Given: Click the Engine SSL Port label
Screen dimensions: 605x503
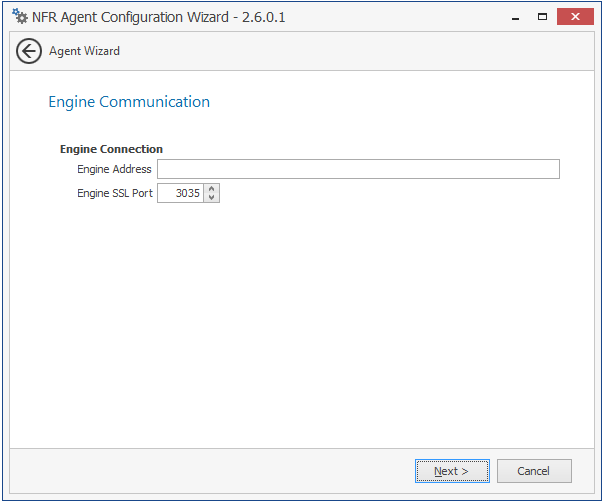Looking at the screenshot, I should [115, 193].
